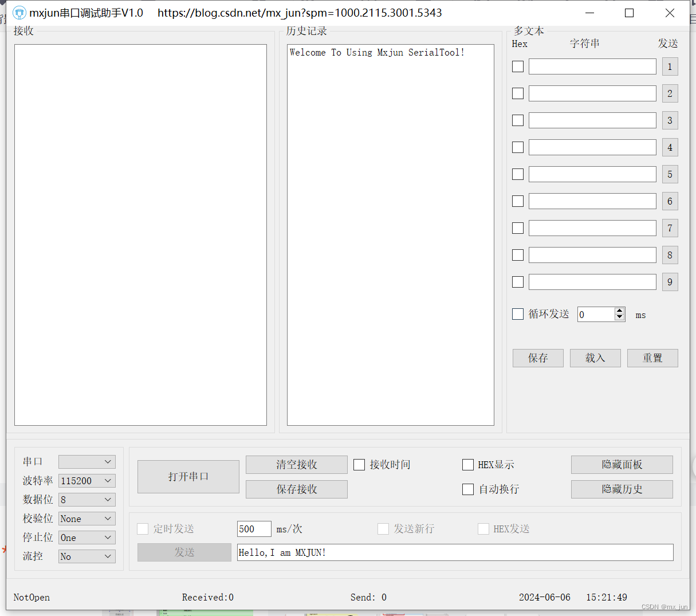
Task: Send multi-text string number 3
Action: (670, 120)
